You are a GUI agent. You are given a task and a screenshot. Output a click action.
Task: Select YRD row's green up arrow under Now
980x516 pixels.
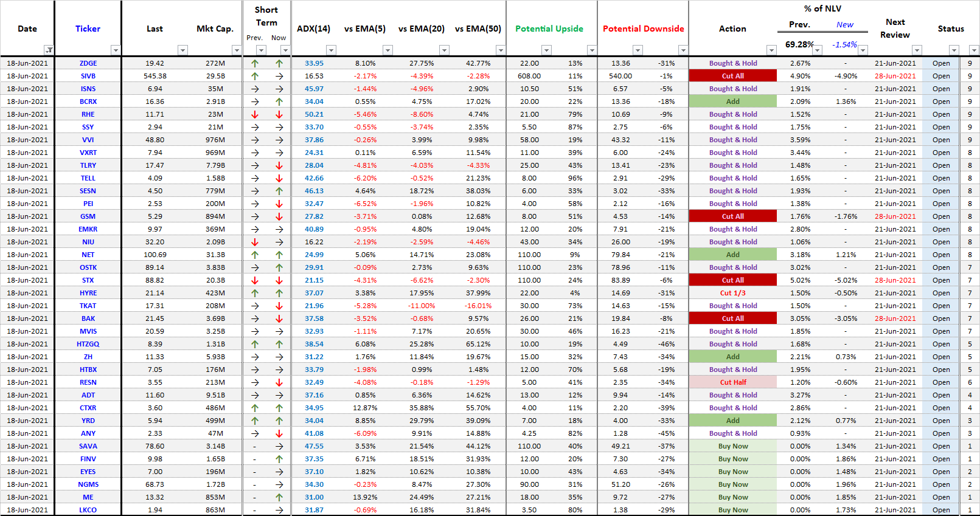tap(279, 421)
